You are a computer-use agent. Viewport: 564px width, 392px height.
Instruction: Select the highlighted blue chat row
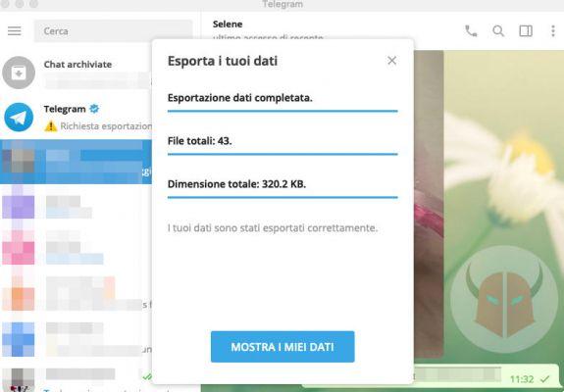coord(76,162)
